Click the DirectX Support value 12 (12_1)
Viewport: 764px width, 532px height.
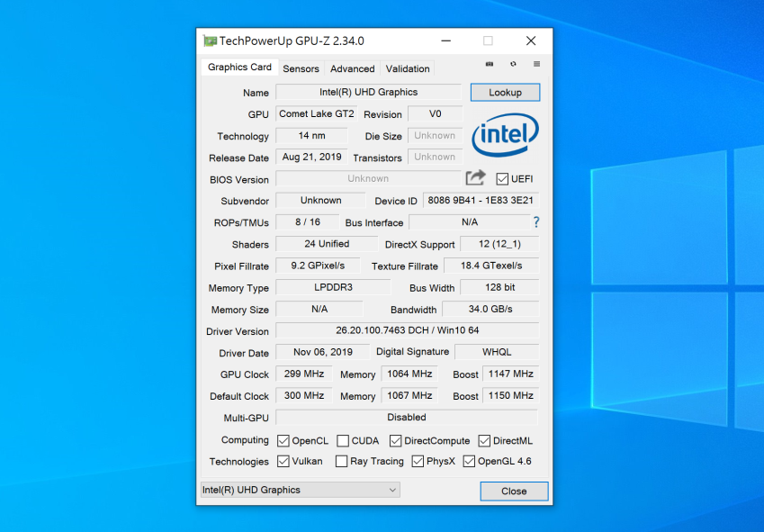pyautogui.click(x=499, y=244)
